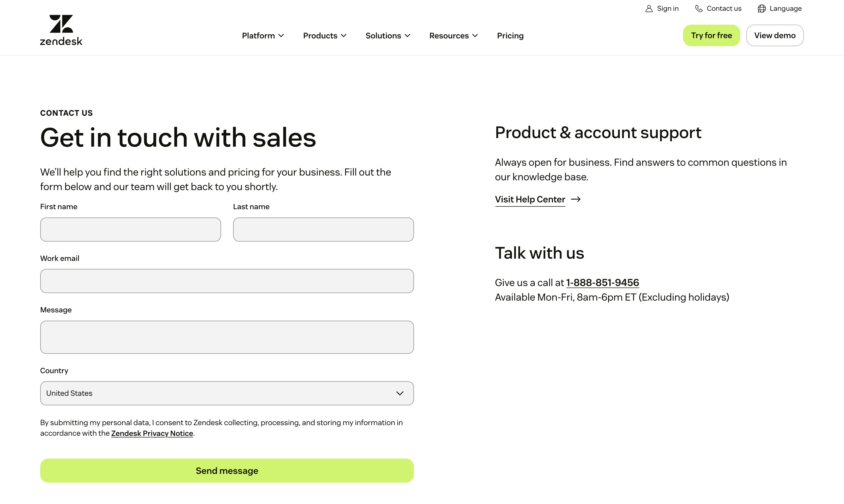Click the arrow icon after Visit Help Center
Viewport: 844px width, 504px height.
pyautogui.click(x=576, y=199)
